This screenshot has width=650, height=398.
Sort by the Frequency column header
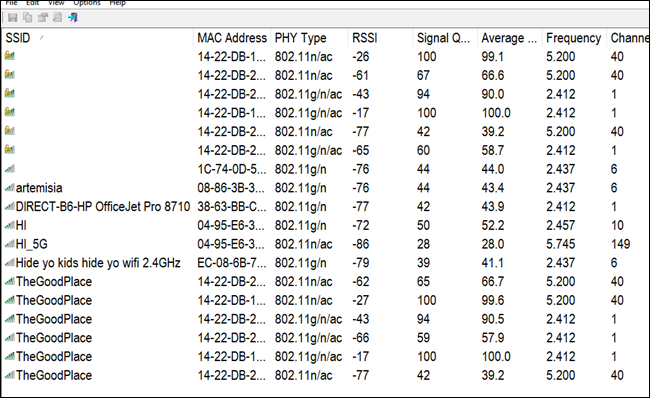pos(574,38)
